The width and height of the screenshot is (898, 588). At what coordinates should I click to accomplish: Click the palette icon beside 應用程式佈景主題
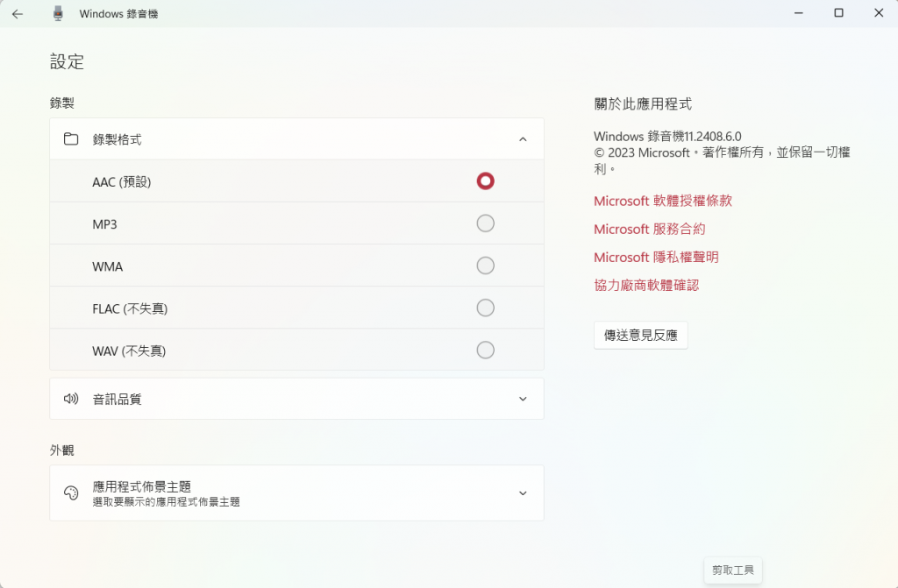(x=71, y=493)
